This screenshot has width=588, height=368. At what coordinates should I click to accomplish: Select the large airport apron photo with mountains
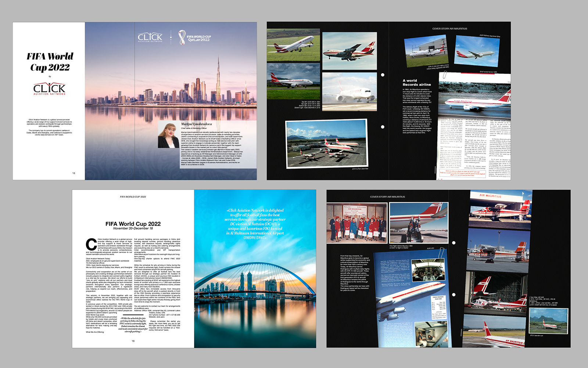pyautogui.click(x=326, y=144)
